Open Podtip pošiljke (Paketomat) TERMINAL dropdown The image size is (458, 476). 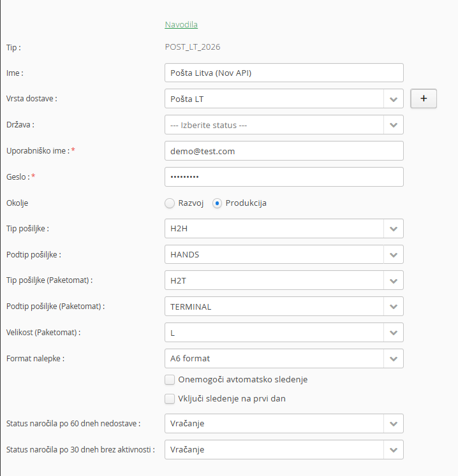coord(284,307)
